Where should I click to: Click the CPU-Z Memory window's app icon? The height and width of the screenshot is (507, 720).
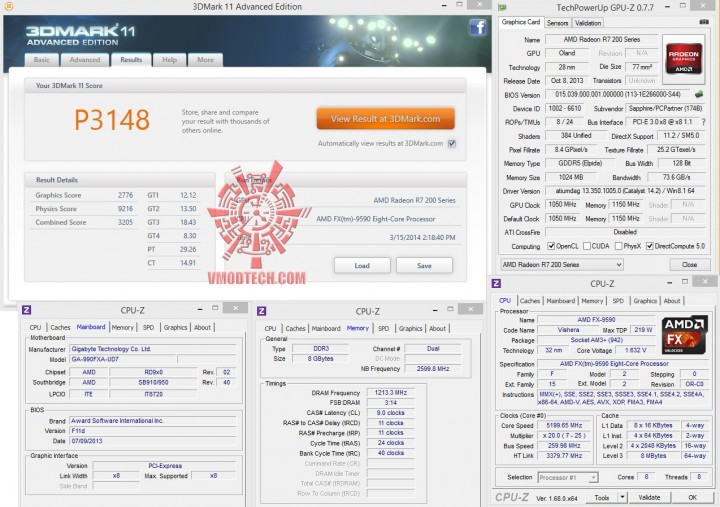point(262,311)
